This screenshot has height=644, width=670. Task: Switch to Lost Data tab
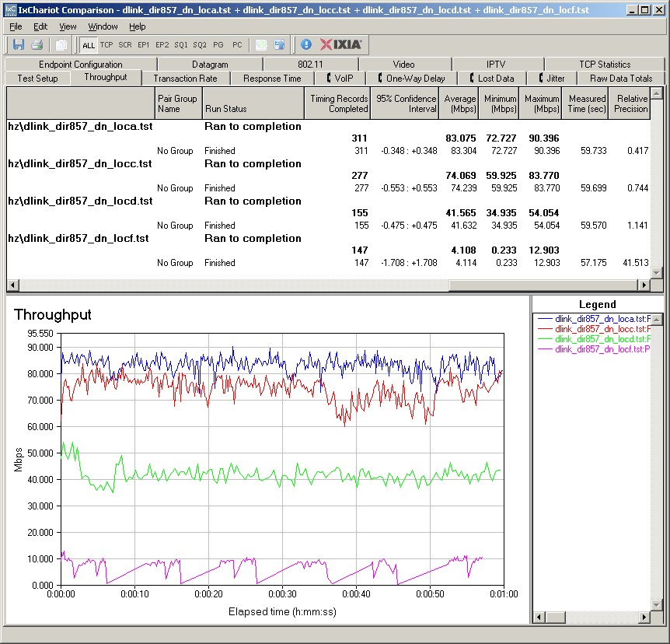pyautogui.click(x=492, y=79)
